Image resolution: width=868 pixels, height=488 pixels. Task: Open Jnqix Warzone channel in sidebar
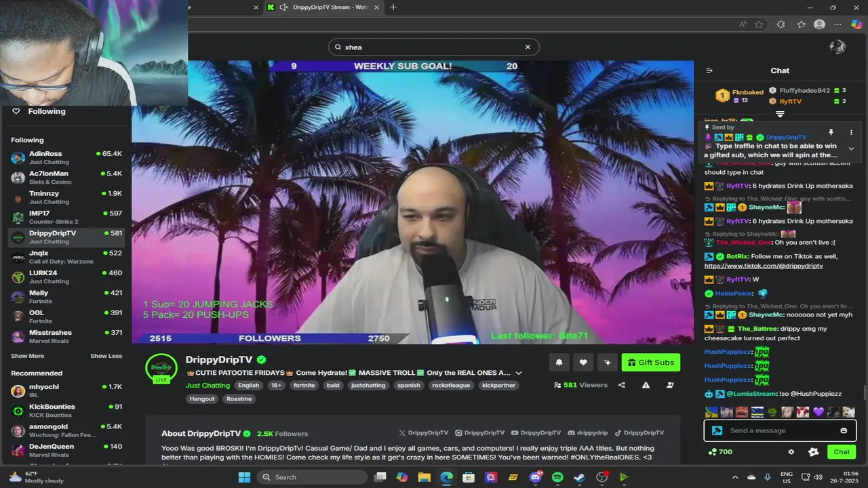tap(66, 257)
